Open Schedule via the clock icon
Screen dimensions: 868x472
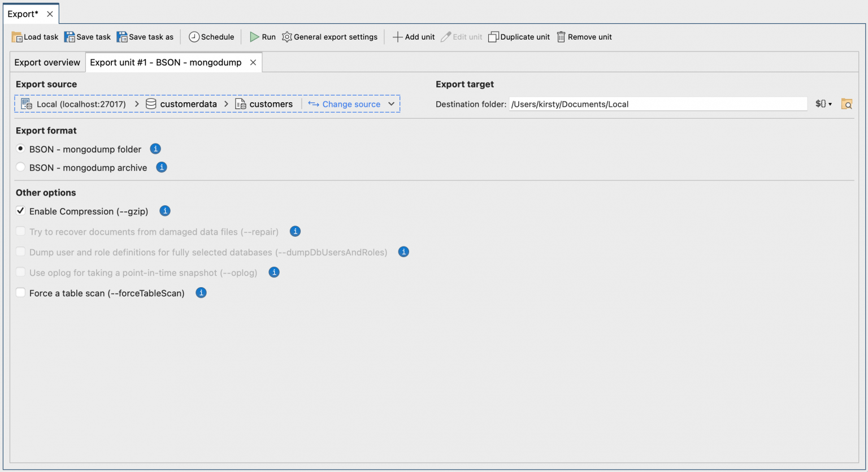[195, 36]
